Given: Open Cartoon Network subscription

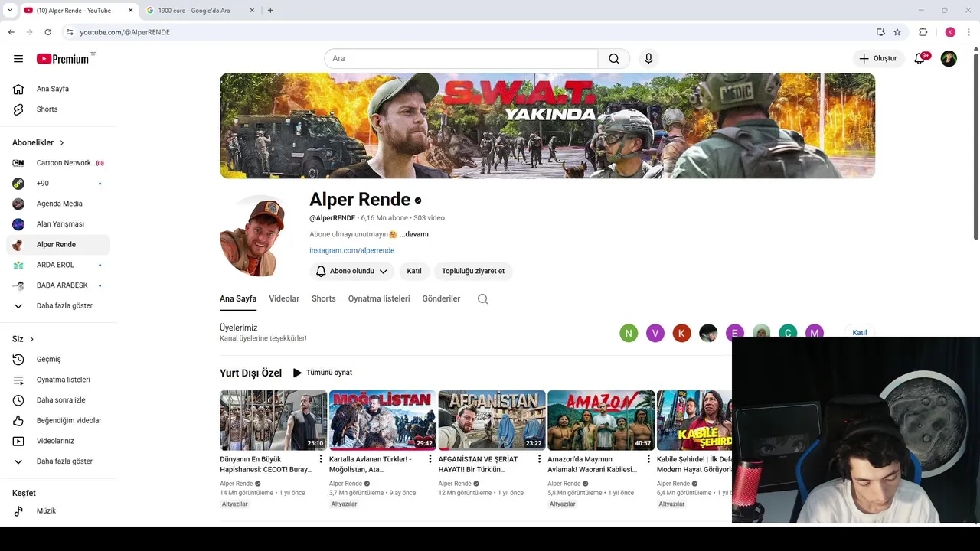Looking at the screenshot, I should click(x=58, y=163).
